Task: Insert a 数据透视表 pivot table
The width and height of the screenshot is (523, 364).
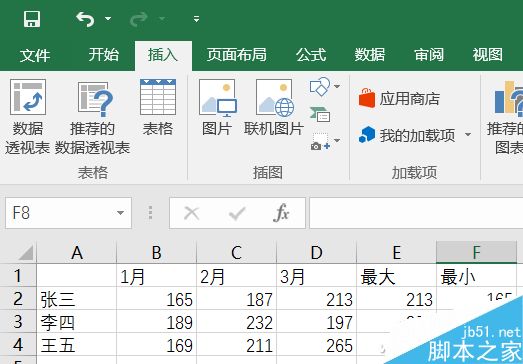Action: tap(28, 117)
